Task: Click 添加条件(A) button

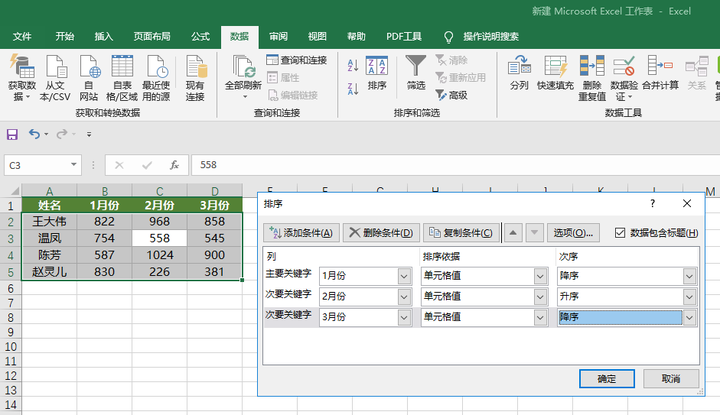Action: point(301,233)
